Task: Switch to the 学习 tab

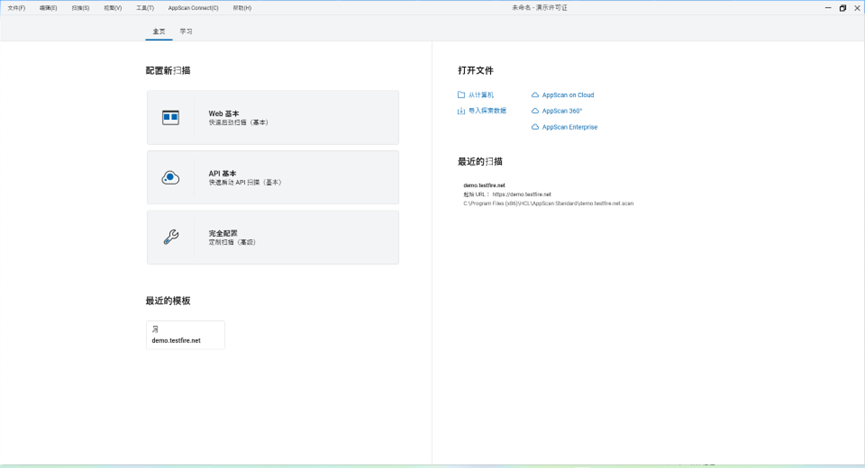Action: [186, 31]
